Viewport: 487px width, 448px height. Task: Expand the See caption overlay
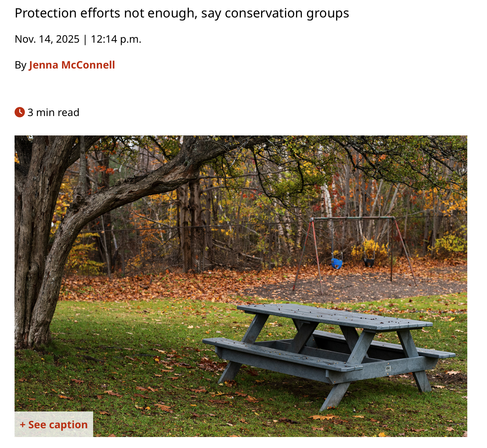pos(58,424)
